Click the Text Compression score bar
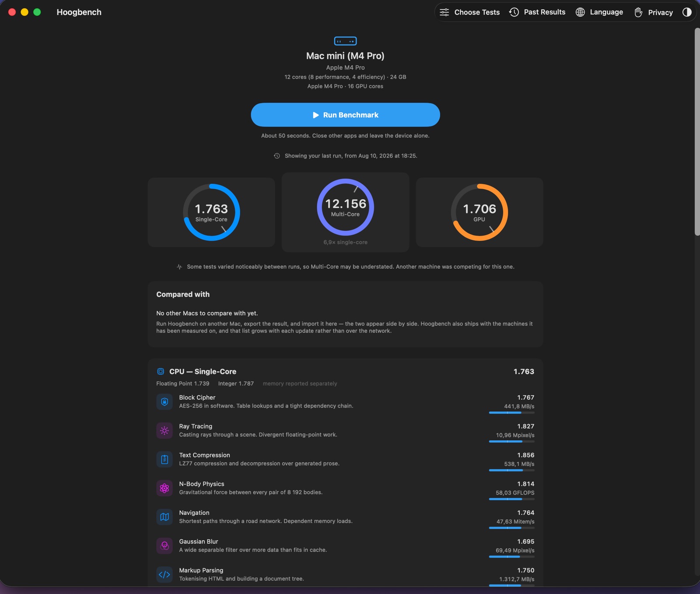 (x=512, y=471)
